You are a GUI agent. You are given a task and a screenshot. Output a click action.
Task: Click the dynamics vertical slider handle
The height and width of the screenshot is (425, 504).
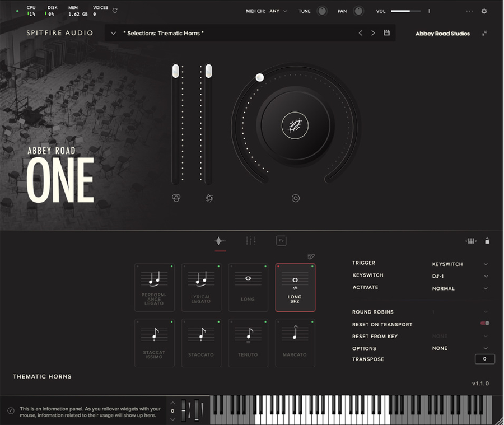click(209, 71)
